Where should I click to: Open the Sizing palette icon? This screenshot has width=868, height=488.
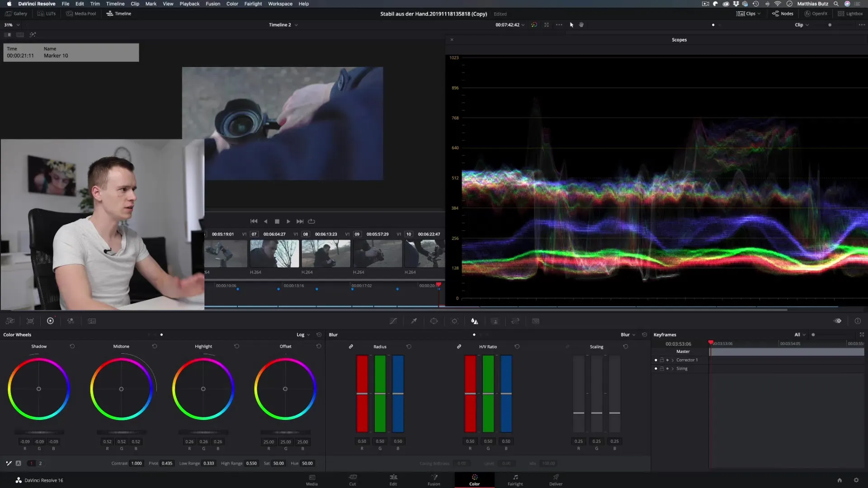[515, 321]
